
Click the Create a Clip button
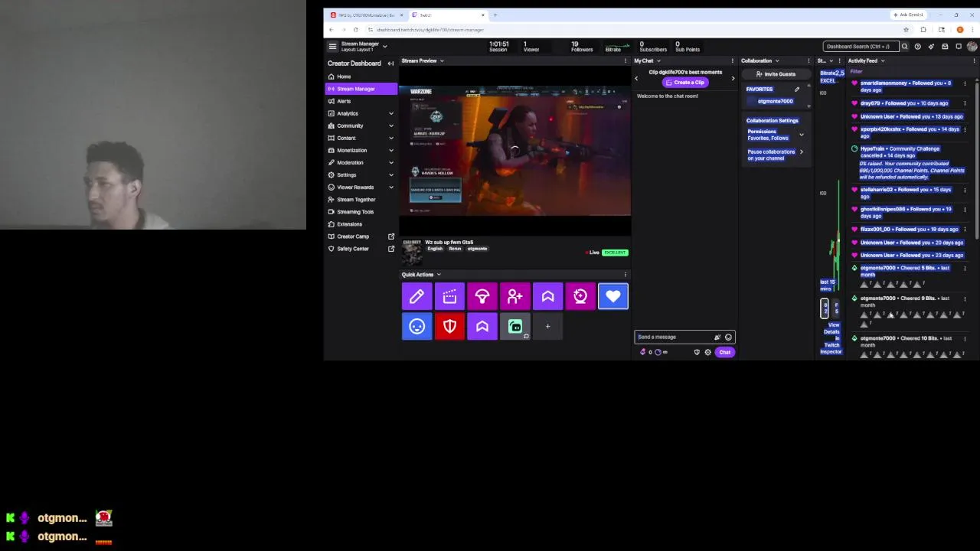[x=685, y=83]
